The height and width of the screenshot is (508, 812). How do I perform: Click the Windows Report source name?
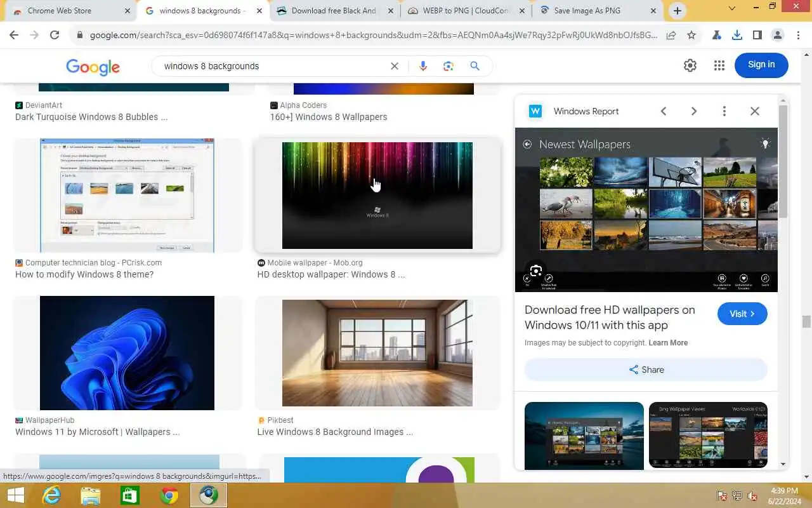click(586, 111)
